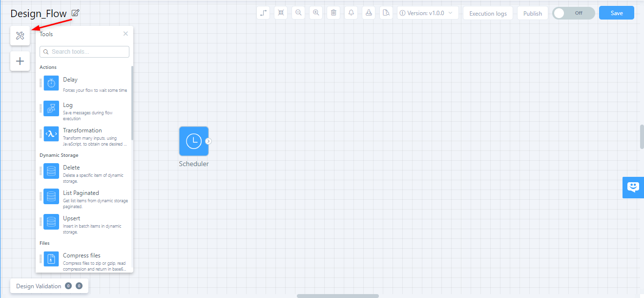Zoom in on the canvas
This screenshot has width=644, height=298.
(x=315, y=12)
